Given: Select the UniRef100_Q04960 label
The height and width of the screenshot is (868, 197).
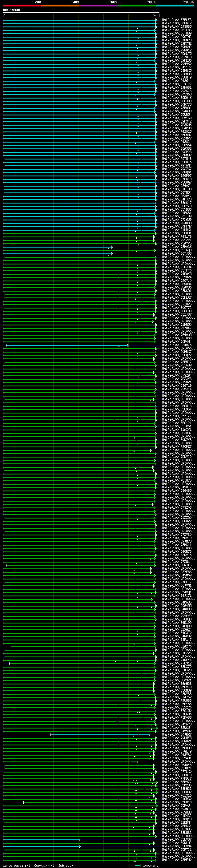Looking at the screenshot, I should tap(176, 64).
